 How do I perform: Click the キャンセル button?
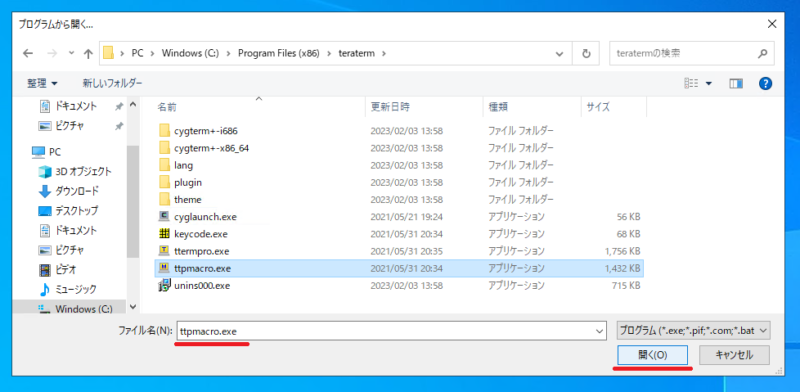(734, 355)
